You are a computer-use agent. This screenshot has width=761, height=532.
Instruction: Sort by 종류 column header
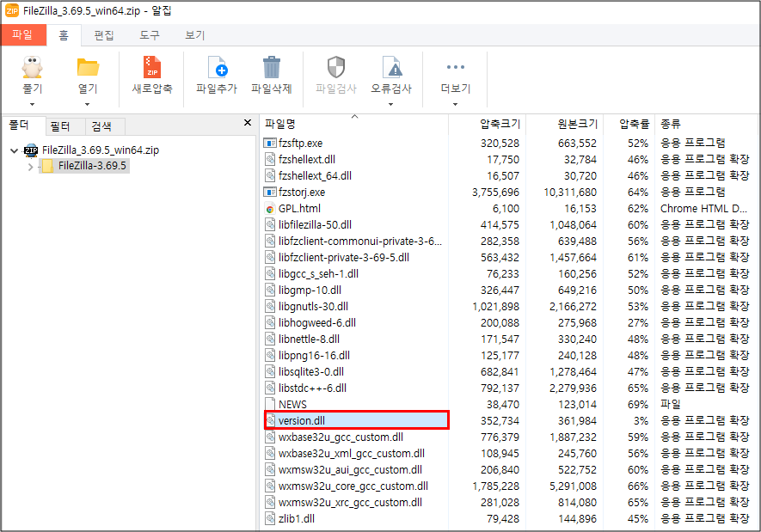click(x=707, y=124)
